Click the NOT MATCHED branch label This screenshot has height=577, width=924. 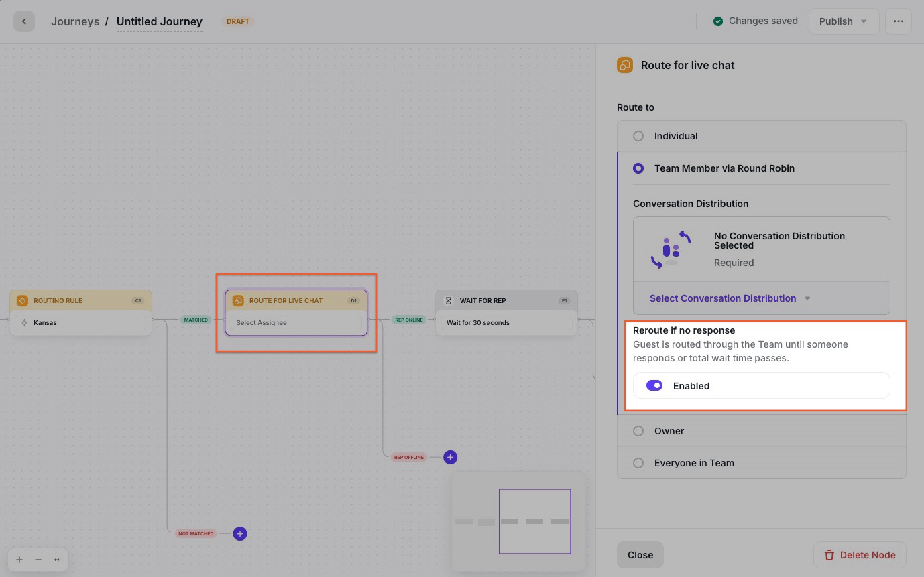(196, 534)
